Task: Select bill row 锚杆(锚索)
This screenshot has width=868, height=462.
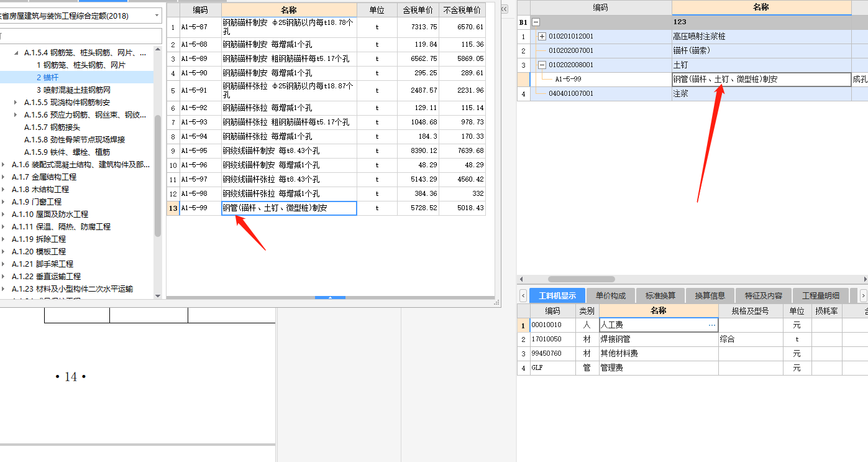Action: tap(692, 50)
